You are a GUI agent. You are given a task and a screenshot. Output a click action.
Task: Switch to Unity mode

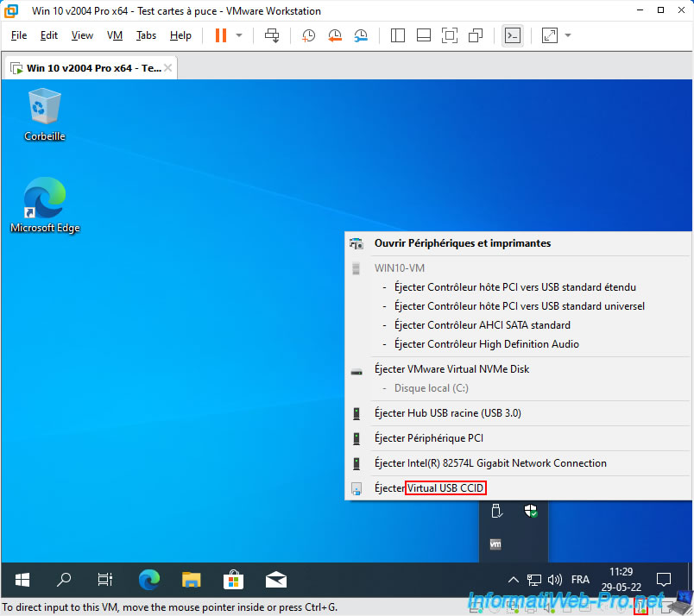coord(476,35)
